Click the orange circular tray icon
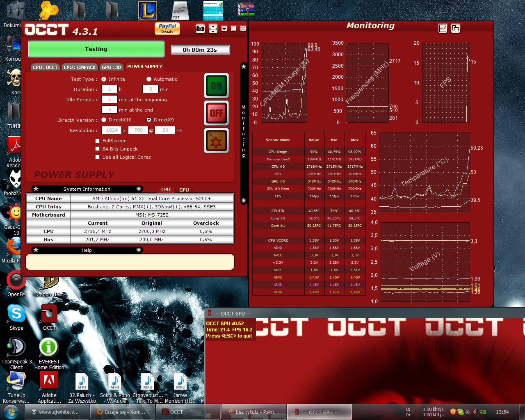The width and height of the screenshot is (525, 420). pos(453,412)
